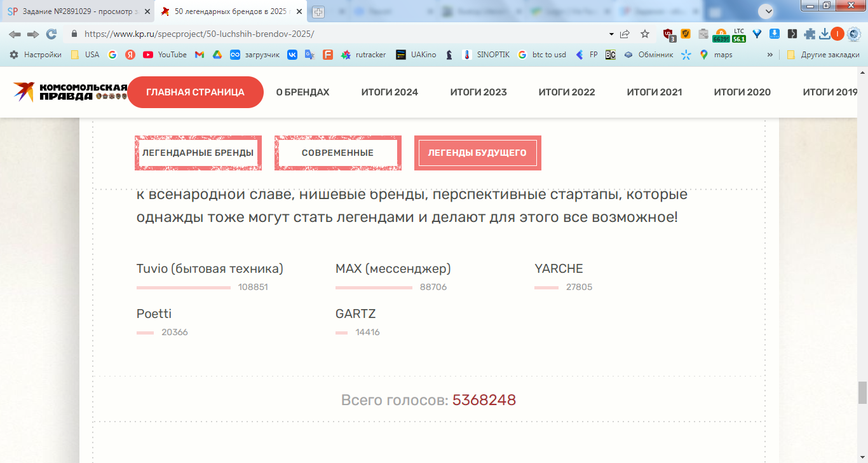Bookmark this page with the star icon
The image size is (868, 463).
pos(645,34)
